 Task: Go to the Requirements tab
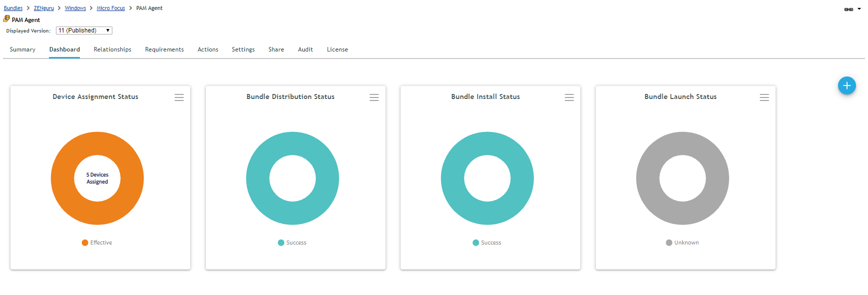[164, 49]
